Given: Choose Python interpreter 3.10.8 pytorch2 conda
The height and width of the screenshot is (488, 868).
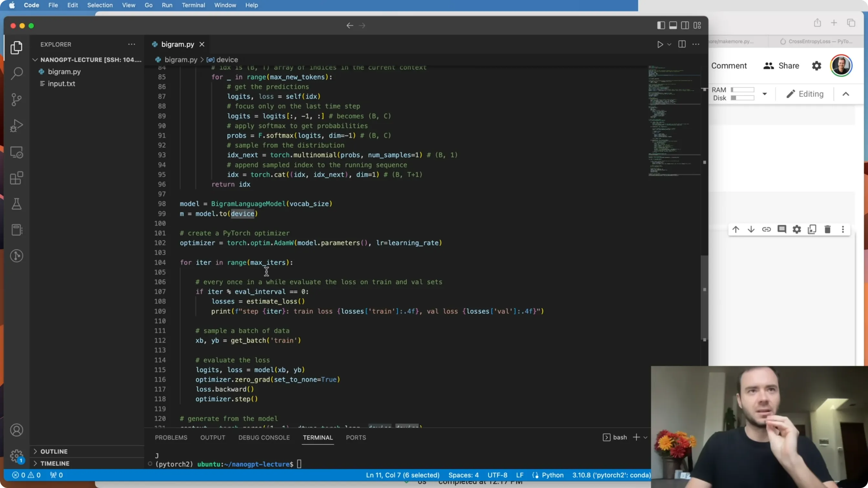Looking at the screenshot, I should (x=611, y=475).
